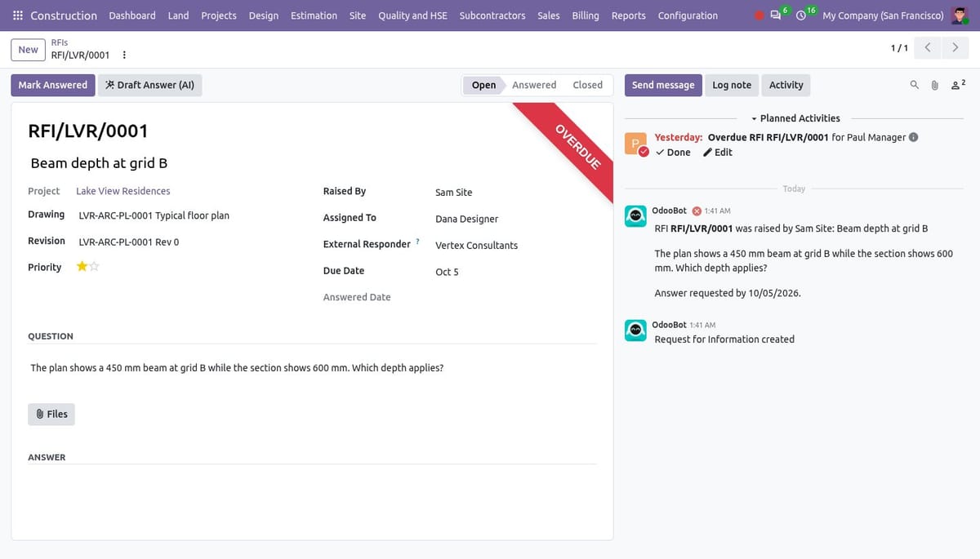Open the Files attachment button
980x559 pixels.
point(51,414)
